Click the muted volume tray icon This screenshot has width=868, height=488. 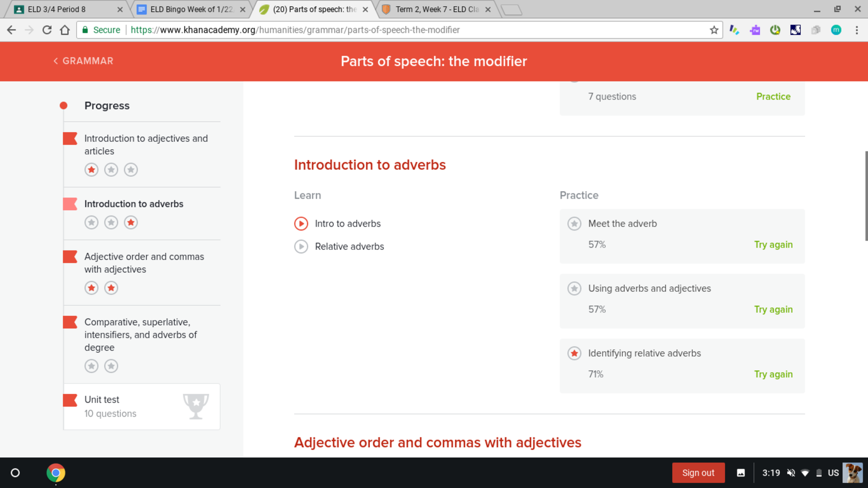(x=791, y=473)
